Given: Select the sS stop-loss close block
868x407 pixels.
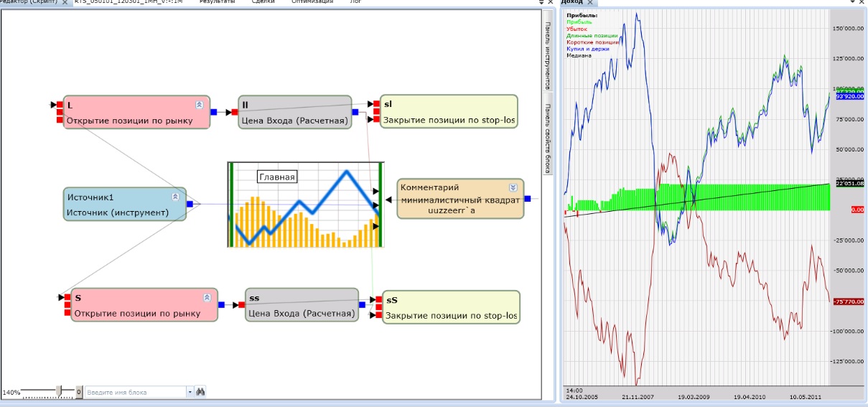Looking at the screenshot, I should (x=449, y=308).
